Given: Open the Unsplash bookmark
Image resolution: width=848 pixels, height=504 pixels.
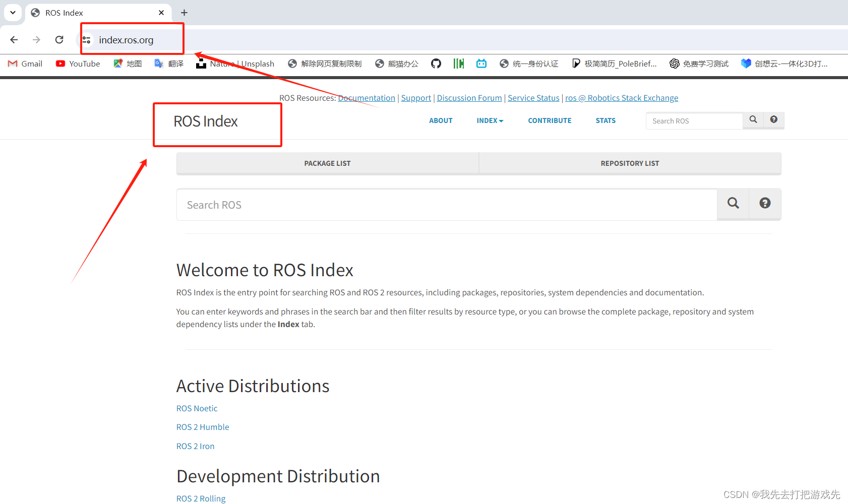Looking at the screenshot, I should pos(235,64).
